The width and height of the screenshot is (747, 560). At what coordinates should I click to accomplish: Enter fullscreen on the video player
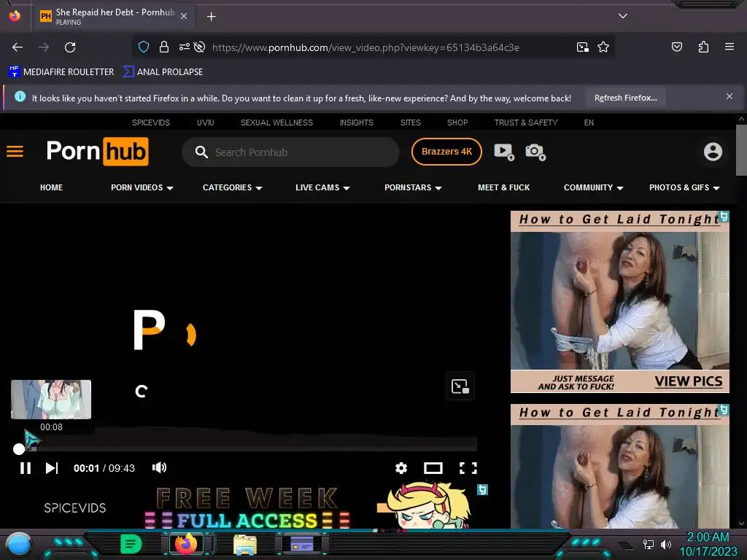pos(468,468)
